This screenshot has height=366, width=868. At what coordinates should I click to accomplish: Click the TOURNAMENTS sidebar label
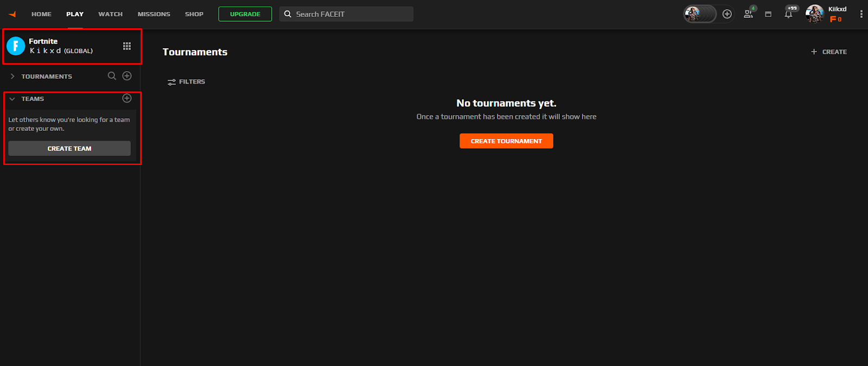47,77
